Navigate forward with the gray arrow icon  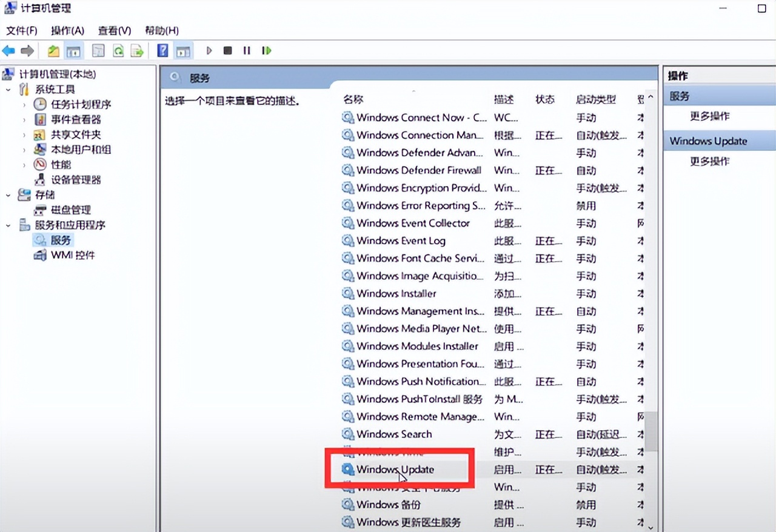[27, 50]
